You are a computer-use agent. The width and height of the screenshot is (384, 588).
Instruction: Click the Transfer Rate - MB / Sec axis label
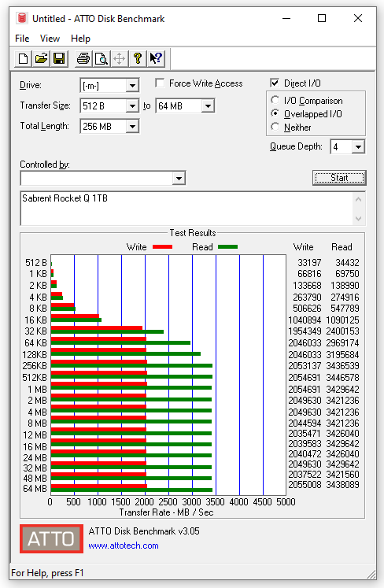[166, 512]
